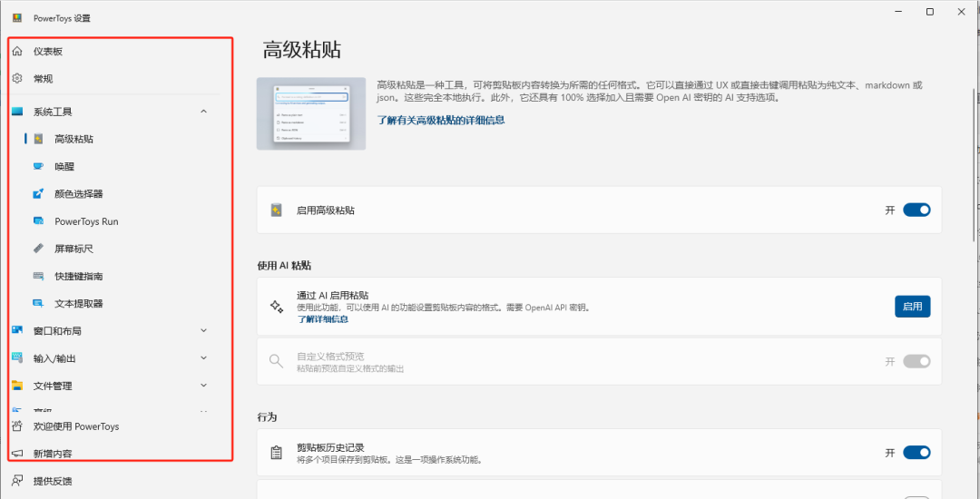Turn off the 启用高级粘贴 switch
Screen dimensions: 980x499
[x=916, y=210]
